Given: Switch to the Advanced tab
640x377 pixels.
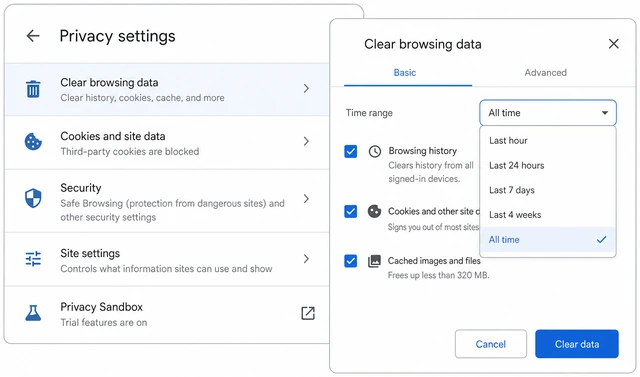Looking at the screenshot, I should (545, 73).
